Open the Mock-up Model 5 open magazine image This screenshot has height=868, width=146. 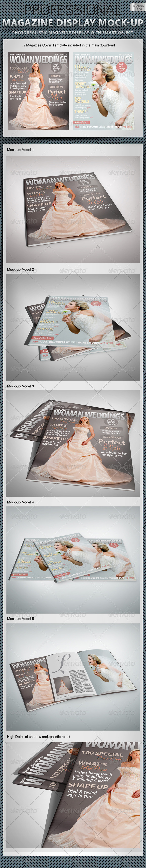(73, 677)
